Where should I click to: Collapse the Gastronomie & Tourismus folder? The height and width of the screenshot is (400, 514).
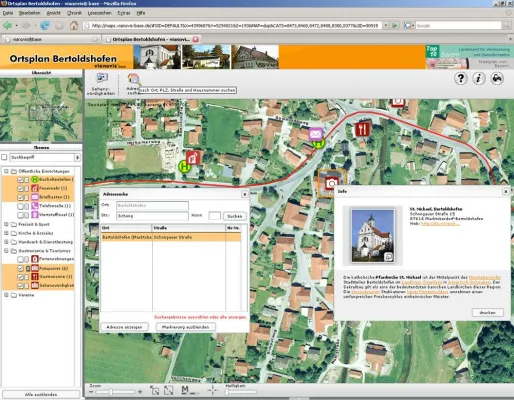click(6, 251)
